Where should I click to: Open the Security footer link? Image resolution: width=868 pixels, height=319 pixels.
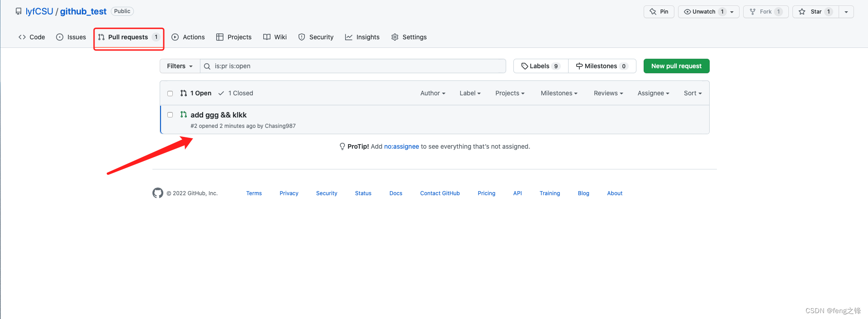(x=327, y=193)
